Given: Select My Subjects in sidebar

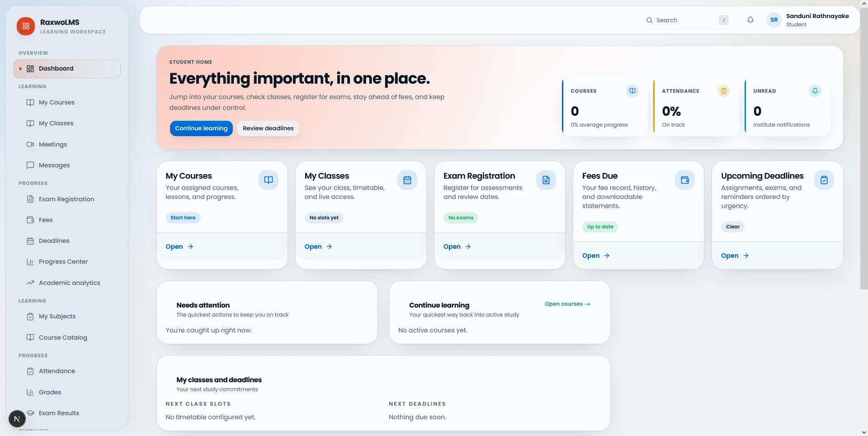Looking at the screenshot, I should click(x=67, y=317).
